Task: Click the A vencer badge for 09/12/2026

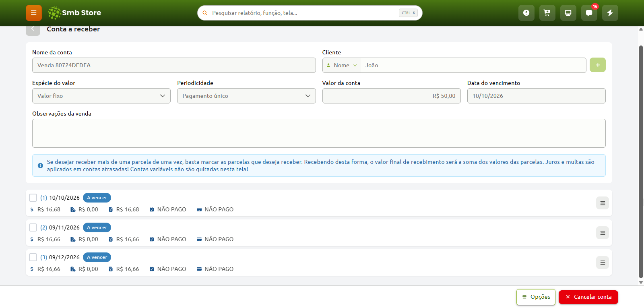Action: coord(97,257)
